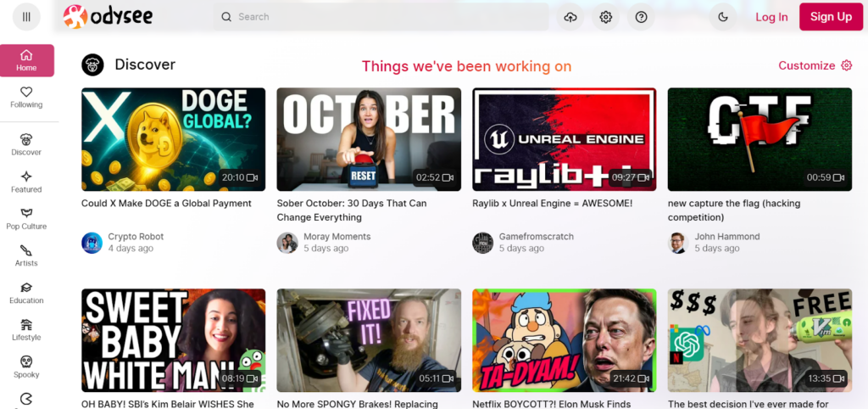Select the Spooky category icon
This screenshot has height=409, width=868.
(26, 367)
